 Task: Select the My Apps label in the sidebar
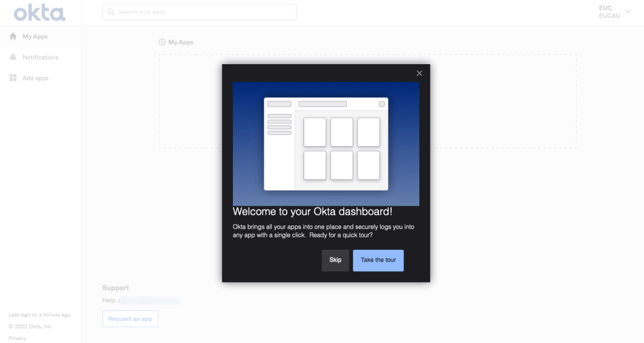pyautogui.click(x=35, y=37)
